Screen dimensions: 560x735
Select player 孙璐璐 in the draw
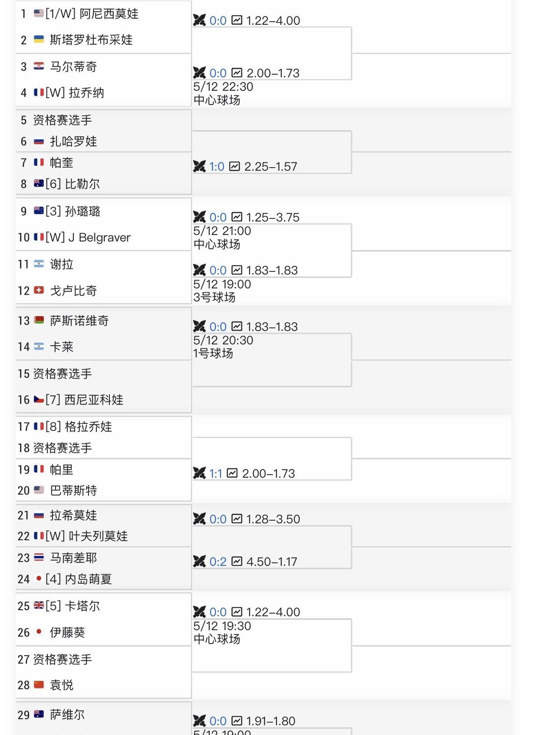[x=83, y=211]
